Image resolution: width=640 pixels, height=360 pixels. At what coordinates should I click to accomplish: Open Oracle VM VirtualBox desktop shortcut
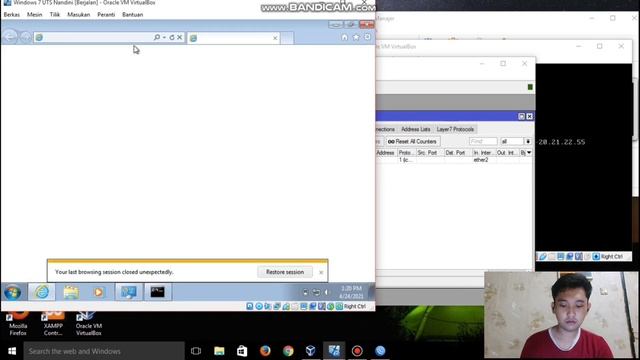(89, 323)
